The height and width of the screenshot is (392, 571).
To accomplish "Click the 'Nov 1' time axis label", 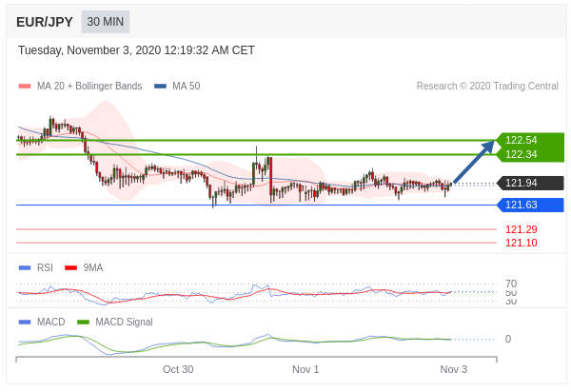I will tap(305, 369).
